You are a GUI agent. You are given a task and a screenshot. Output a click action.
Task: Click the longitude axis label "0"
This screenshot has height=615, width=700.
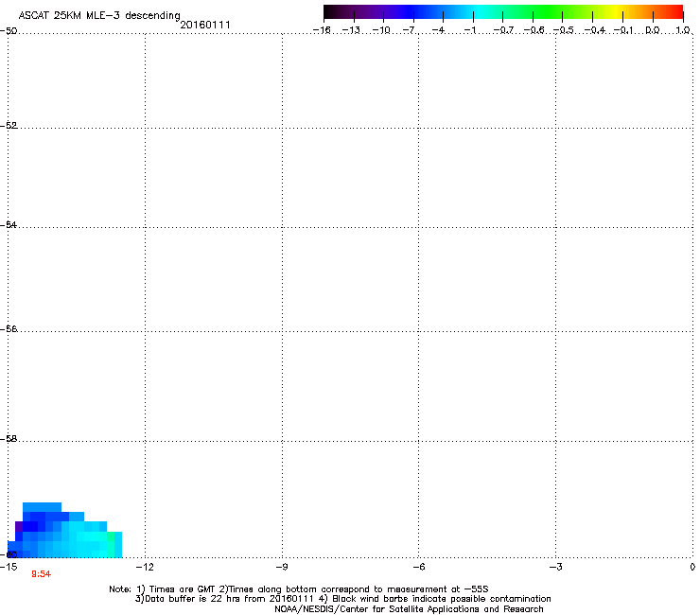[x=692, y=567]
